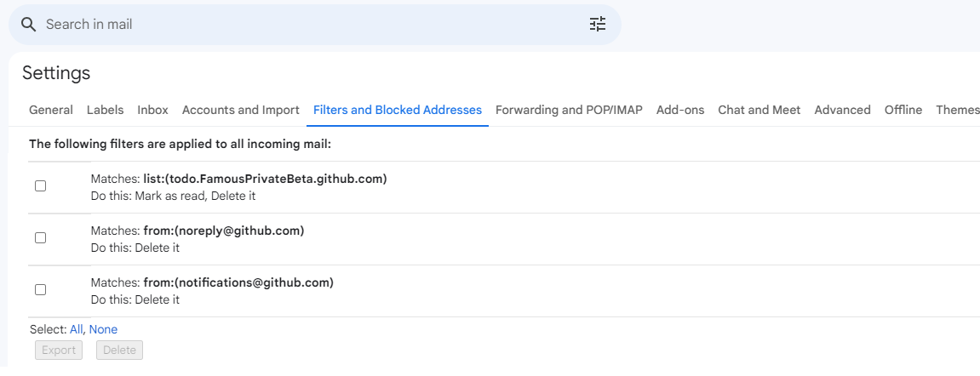This screenshot has width=980, height=376.
Task: Tick the noreply@github.com filter checkbox
Action: pyautogui.click(x=41, y=238)
